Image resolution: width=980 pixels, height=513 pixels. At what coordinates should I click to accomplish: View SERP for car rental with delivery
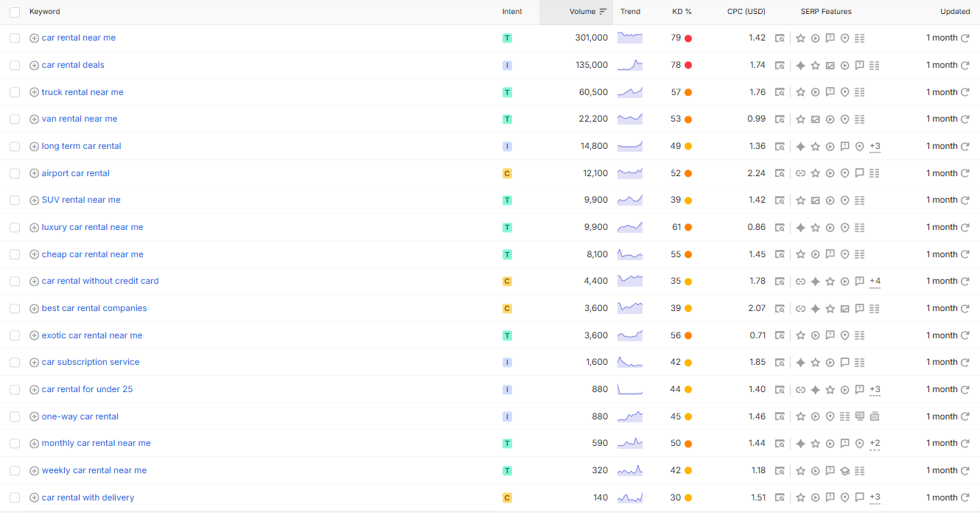click(x=780, y=498)
